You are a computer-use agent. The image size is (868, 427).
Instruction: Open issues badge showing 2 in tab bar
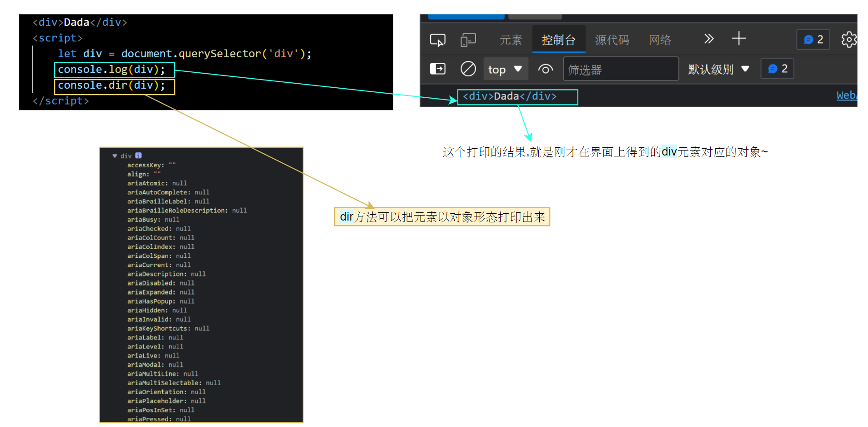[813, 40]
